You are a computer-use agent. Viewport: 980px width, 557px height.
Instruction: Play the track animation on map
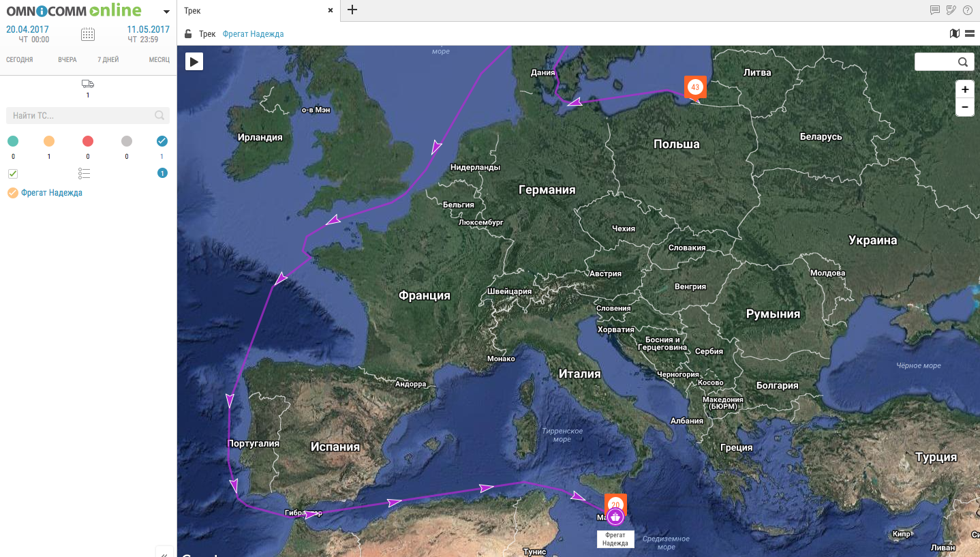194,61
